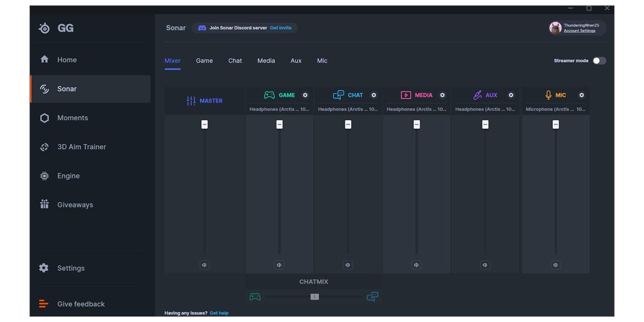Image resolution: width=644 pixels, height=322 pixels.
Task: Maximize the GG window
Action: 589,9
